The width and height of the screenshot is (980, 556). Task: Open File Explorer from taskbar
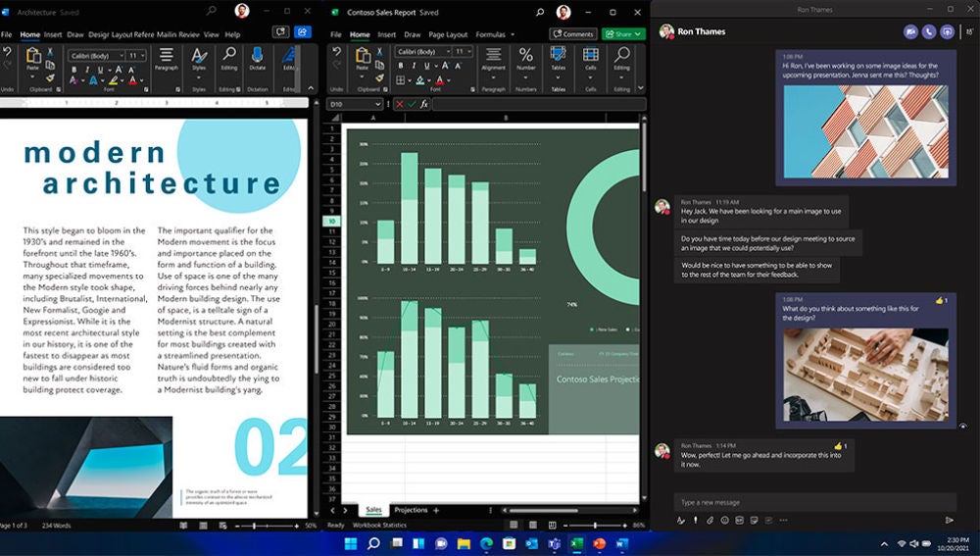[464, 543]
